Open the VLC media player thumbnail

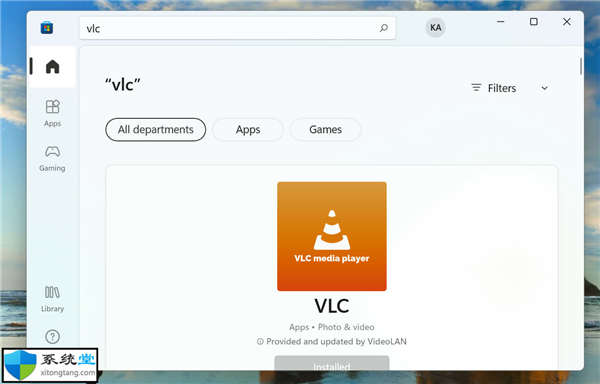pyautogui.click(x=332, y=236)
